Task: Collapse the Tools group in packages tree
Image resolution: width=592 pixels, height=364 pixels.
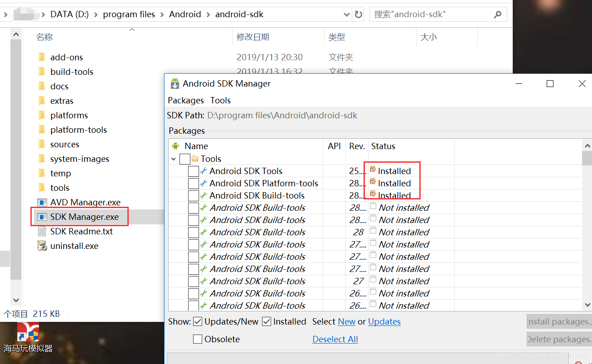Action: coord(174,159)
